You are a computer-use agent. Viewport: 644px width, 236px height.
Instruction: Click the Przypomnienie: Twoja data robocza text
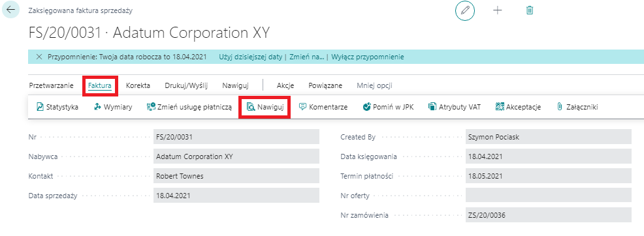coord(127,57)
